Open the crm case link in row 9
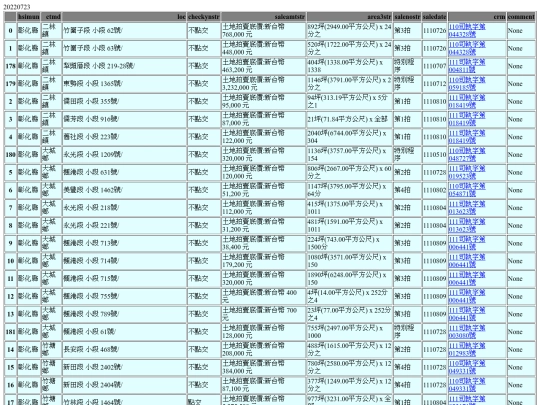Screen dimensions: 540x405 [x=467, y=243]
